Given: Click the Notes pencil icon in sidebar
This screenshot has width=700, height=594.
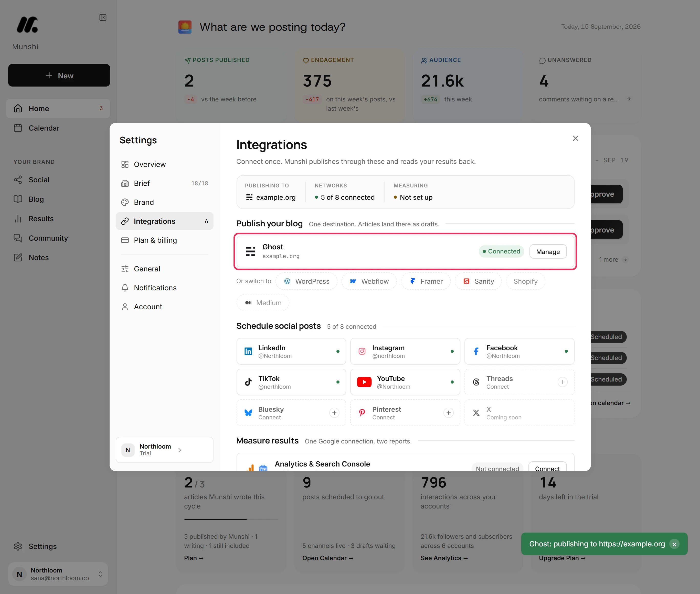Looking at the screenshot, I should [x=18, y=258].
